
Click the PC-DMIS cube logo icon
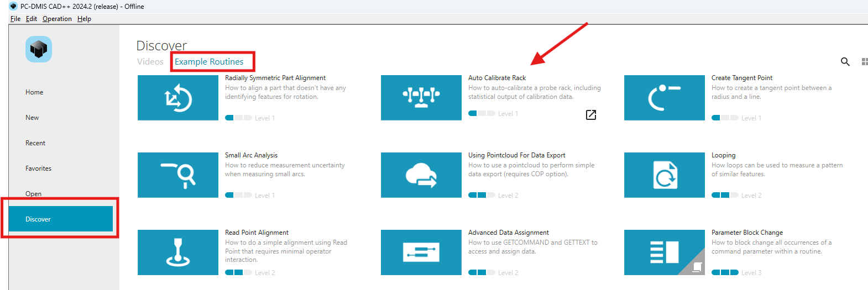pos(39,49)
